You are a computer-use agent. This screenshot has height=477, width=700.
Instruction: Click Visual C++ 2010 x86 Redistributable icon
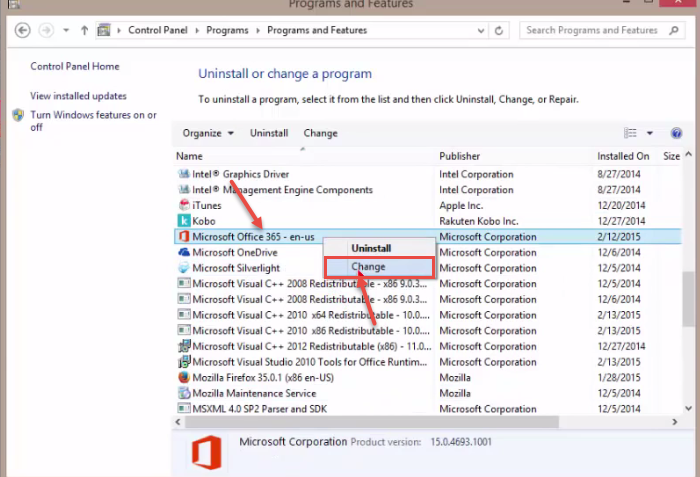(x=184, y=330)
